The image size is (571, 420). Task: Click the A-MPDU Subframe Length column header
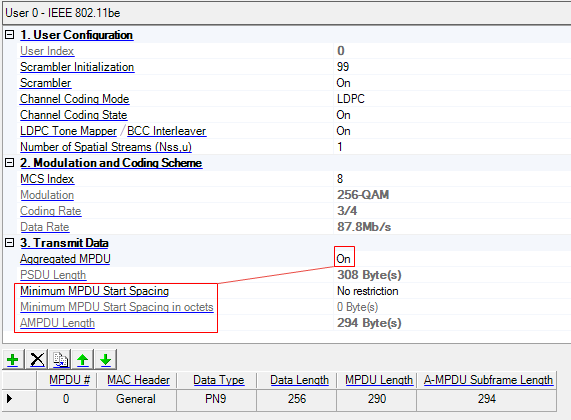[x=488, y=380]
